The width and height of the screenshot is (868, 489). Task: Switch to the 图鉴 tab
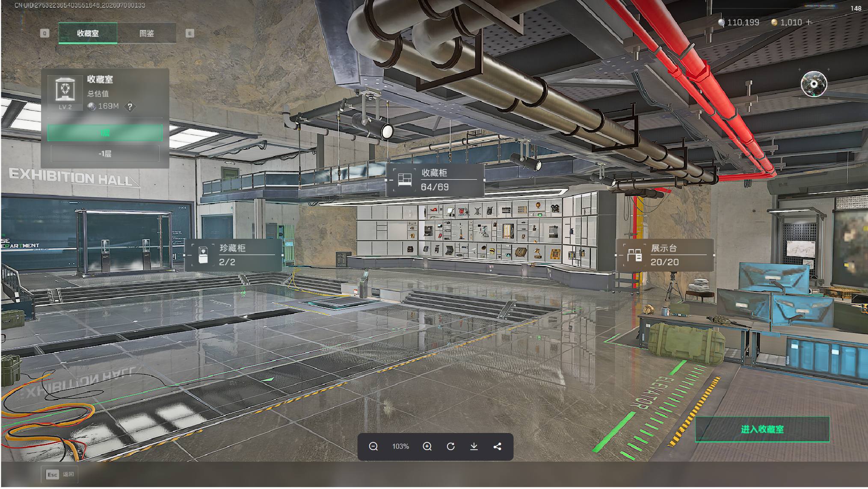pos(146,33)
